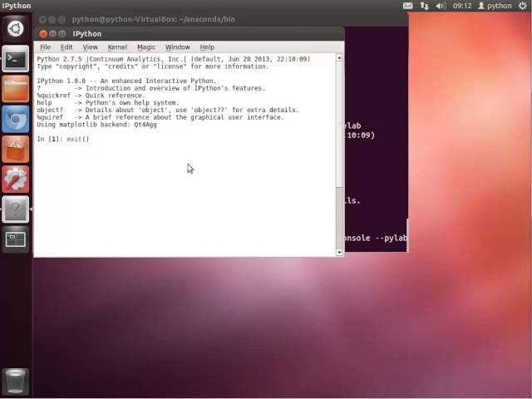532x399 pixels.
Task: Click the '%guiref' line in console
Action: 160,117
